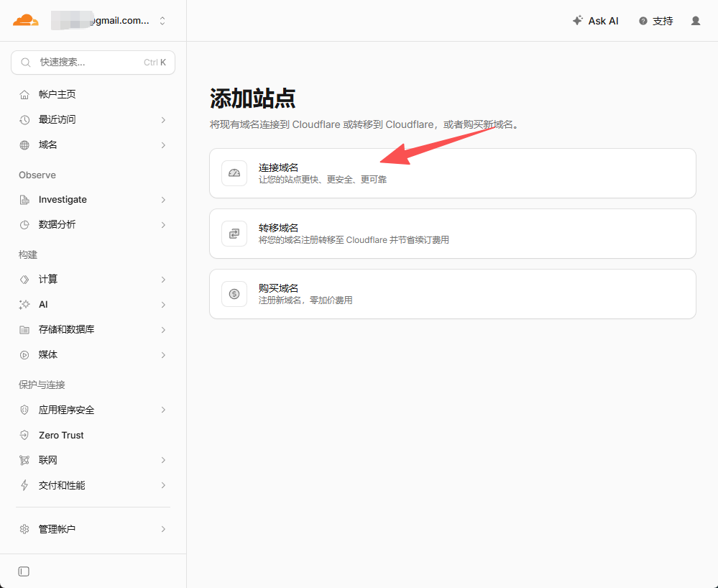Expand the sidebar AI chevron

pyautogui.click(x=163, y=305)
